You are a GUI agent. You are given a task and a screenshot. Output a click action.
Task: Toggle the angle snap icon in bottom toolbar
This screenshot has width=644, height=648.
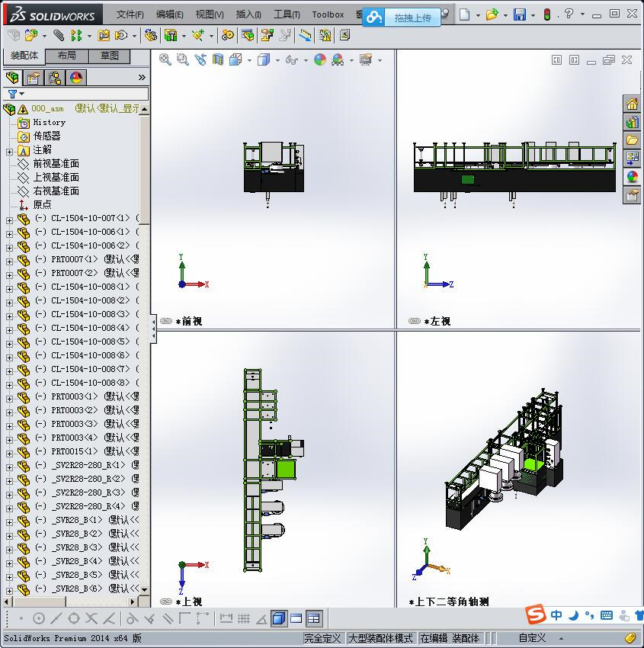point(261,618)
